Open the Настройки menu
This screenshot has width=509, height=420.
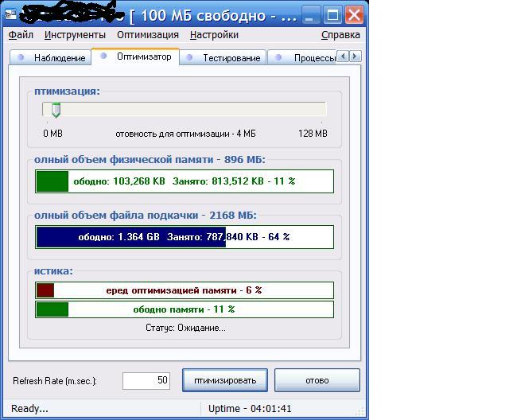214,35
